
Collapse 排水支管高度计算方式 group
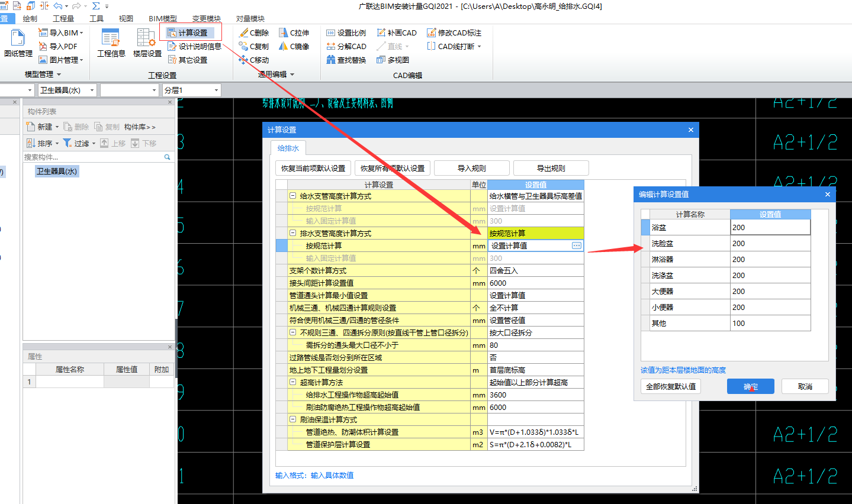click(292, 233)
